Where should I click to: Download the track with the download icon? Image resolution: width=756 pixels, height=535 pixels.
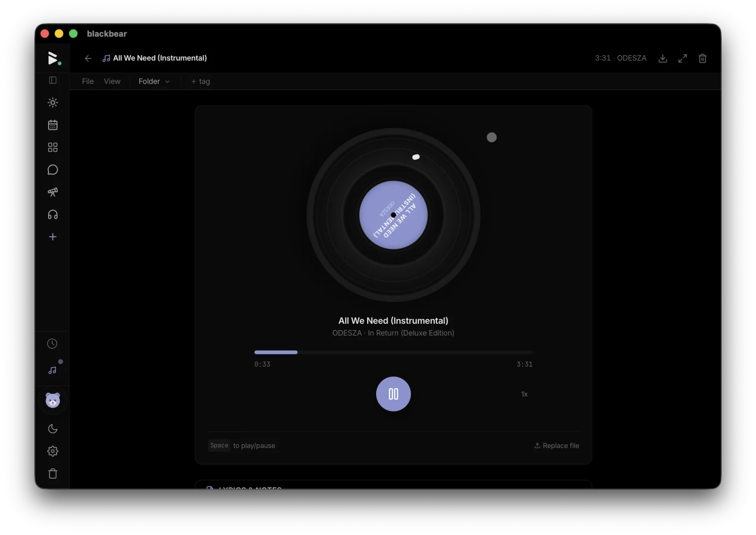663,58
